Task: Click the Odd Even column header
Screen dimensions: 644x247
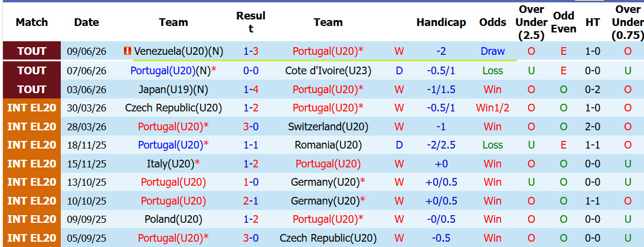Action: [564, 22]
